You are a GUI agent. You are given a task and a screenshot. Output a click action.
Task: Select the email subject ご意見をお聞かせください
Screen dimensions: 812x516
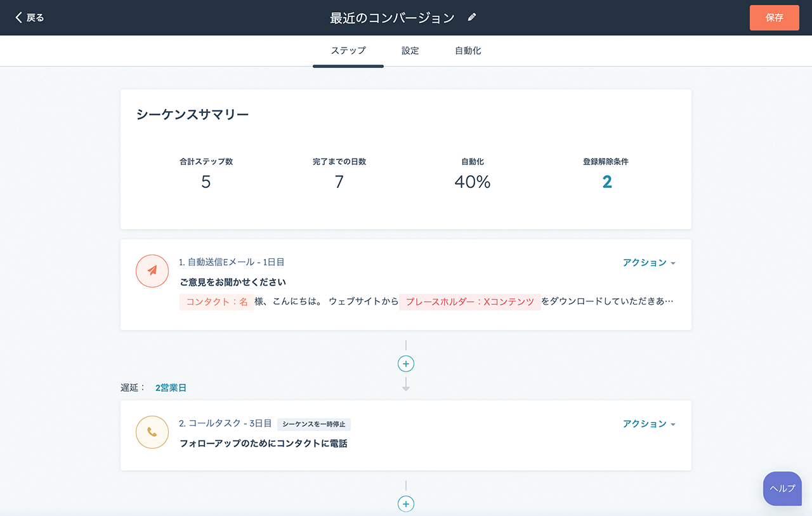(234, 282)
